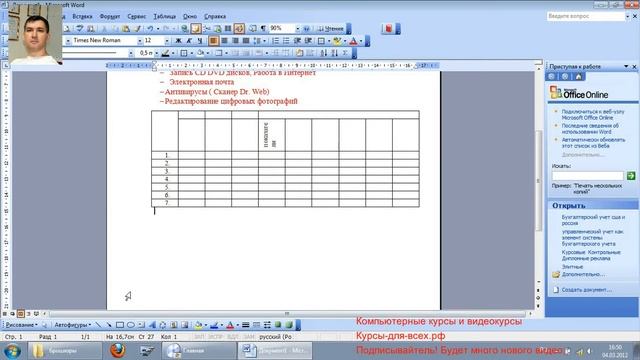
Task: Open the Вставка menu
Action: point(82,16)
